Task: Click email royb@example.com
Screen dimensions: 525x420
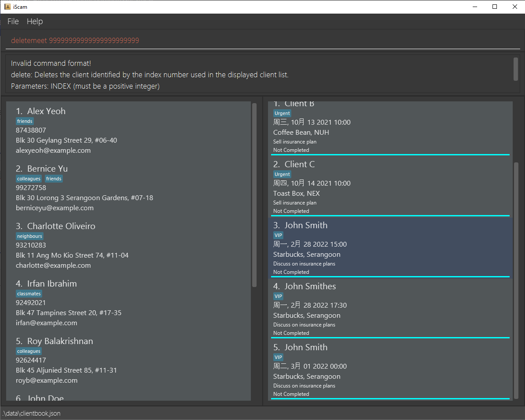Action: [47, 381]
